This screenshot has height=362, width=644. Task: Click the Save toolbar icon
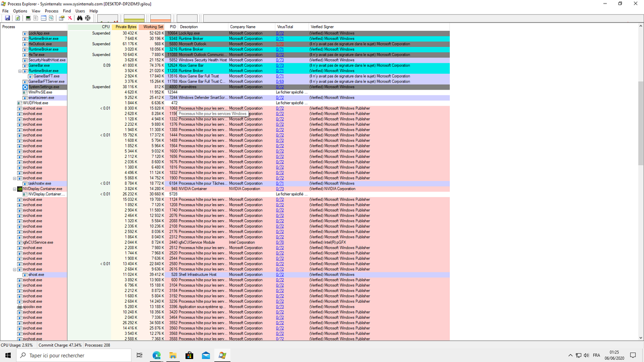8,18
